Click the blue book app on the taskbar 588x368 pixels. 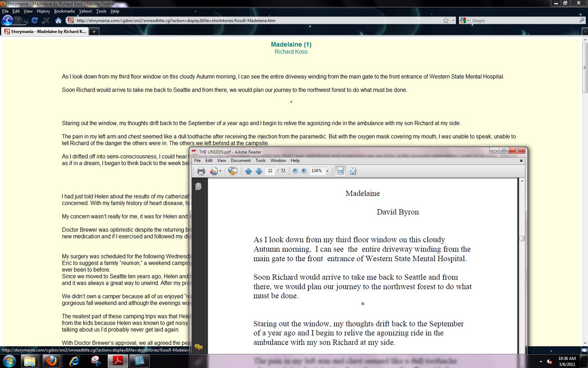coord(139,361)
